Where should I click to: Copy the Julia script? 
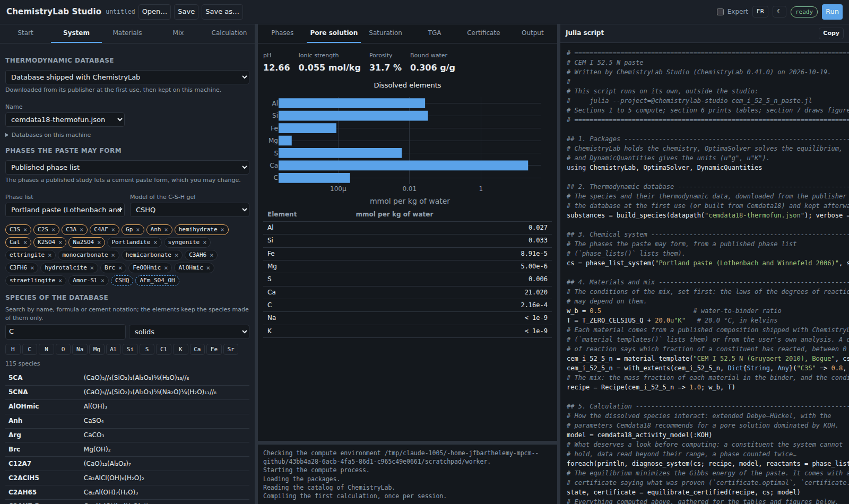(x=831, y=33)
